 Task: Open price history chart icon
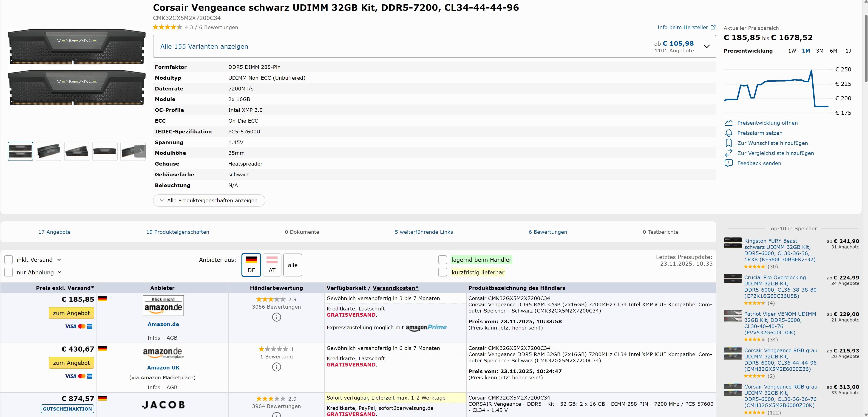click(729, 123)
